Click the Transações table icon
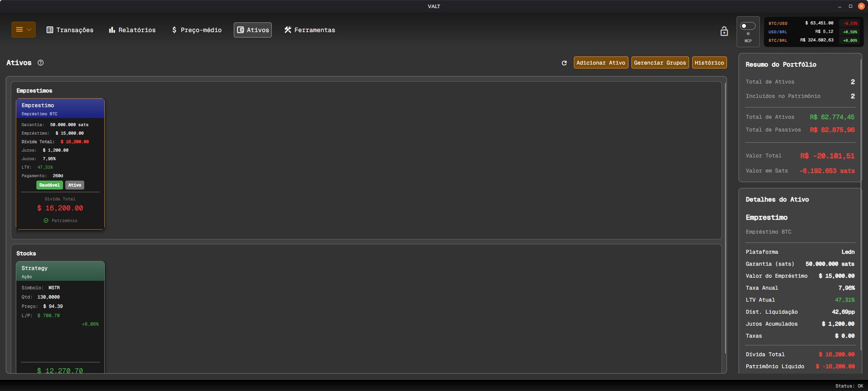The width and height of the screenshot is (868, 391). (x=50, y=30)
